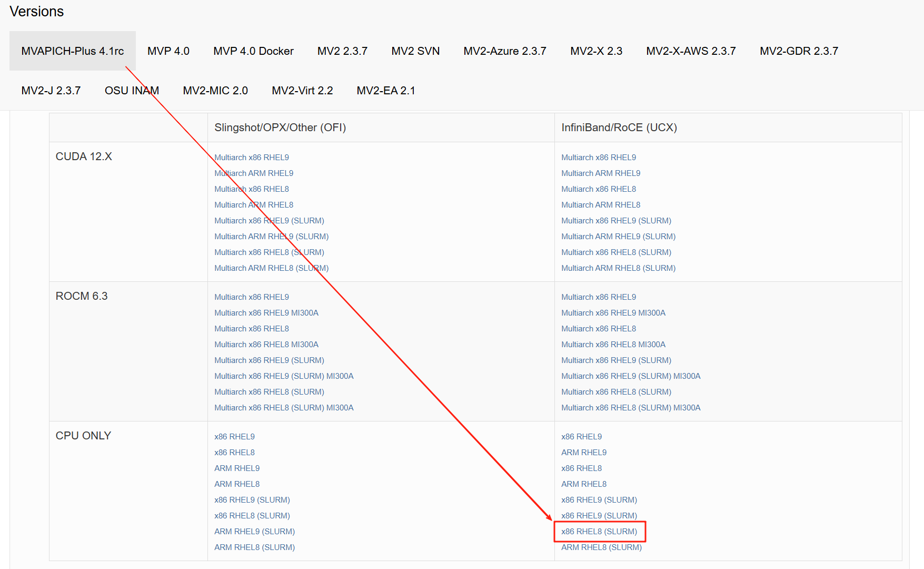Viewport: 924px width, 569px height.
Task: Download UCX ROCM 6.3 Multiarch x86 RHEL9
Action: (599, 297)
